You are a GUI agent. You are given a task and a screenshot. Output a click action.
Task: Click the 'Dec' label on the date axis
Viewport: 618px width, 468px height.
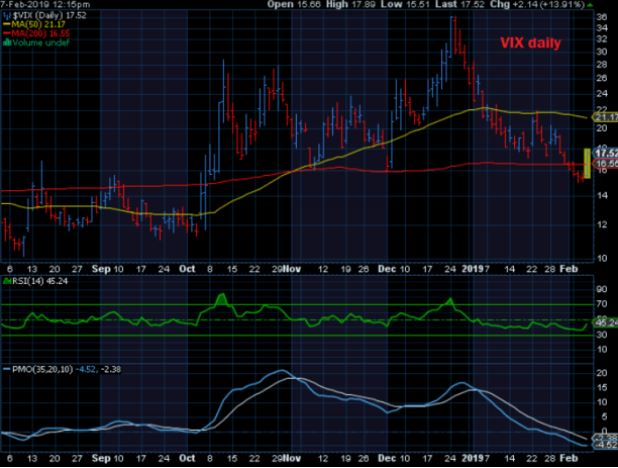point(389,268)
